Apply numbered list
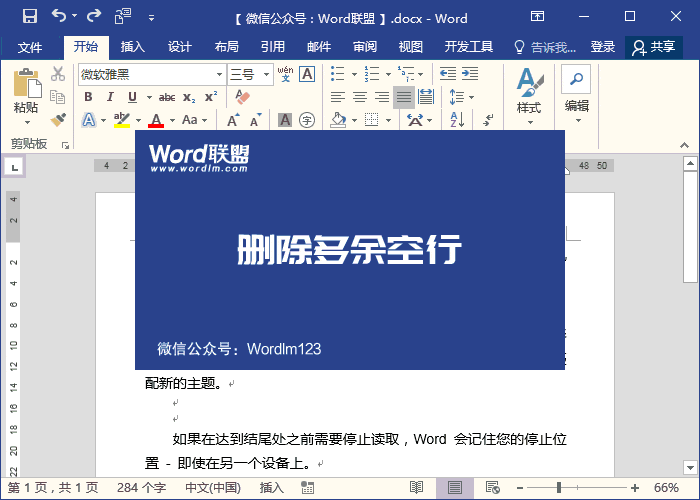 point(371,74)
